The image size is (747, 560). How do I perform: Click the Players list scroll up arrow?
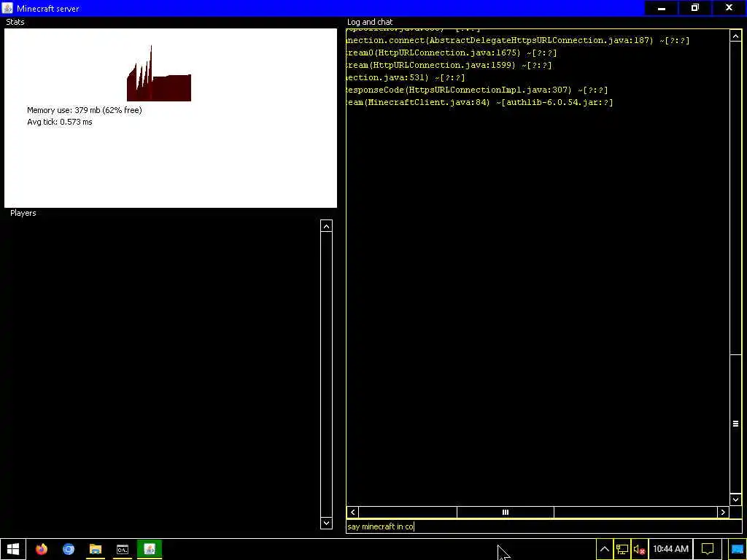[326, 226]
